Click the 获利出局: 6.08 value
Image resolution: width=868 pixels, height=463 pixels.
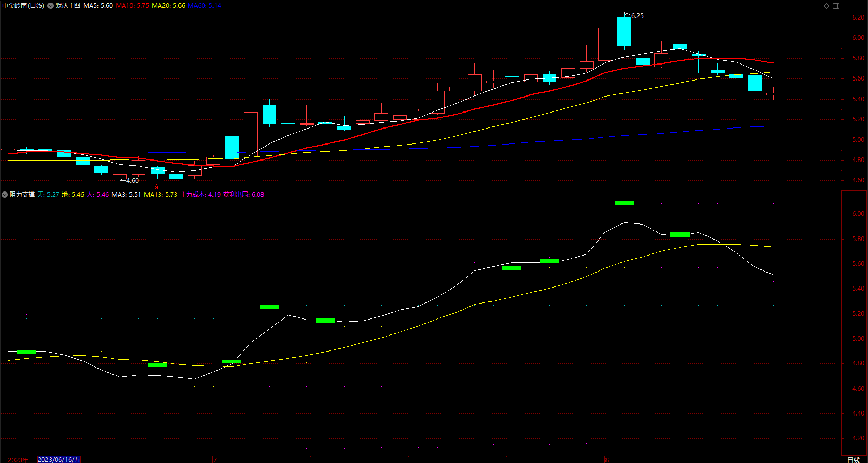point(243,195)
